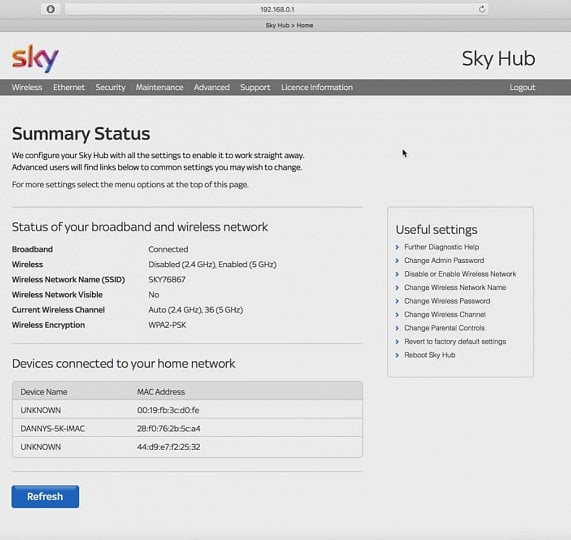
Task: Go to the Maintenance section
Action: click(160, 87)
